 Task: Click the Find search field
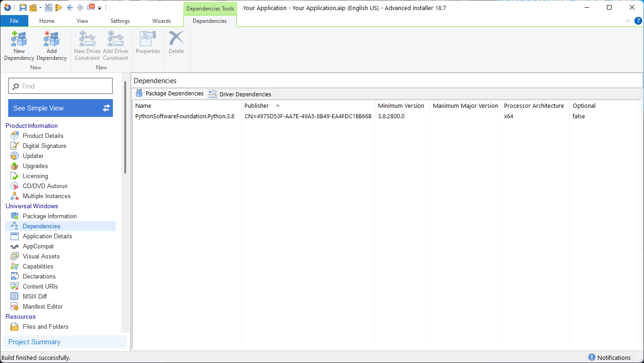pos(60,86)
